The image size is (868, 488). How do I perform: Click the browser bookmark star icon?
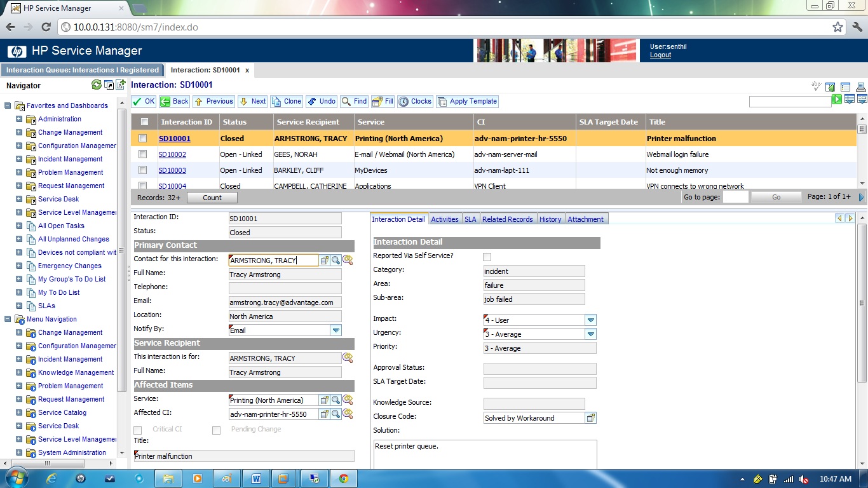click(x=837, y=27)
